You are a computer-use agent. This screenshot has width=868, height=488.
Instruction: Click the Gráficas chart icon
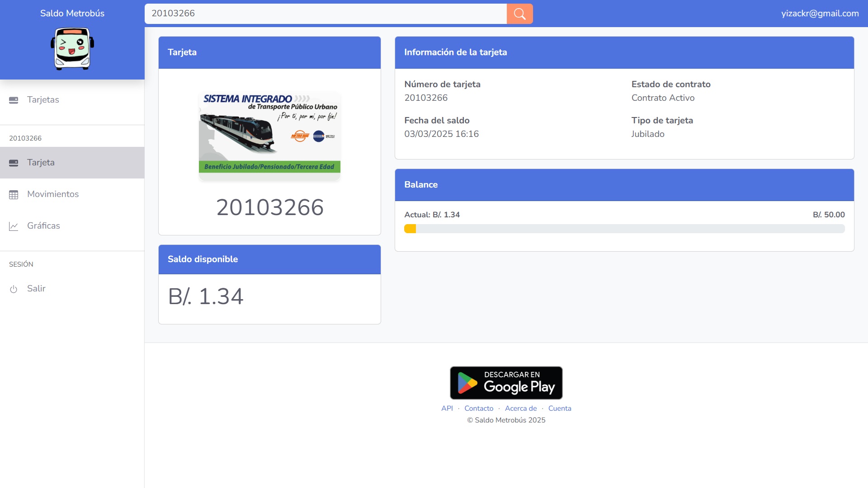click(x=14, y=226)
